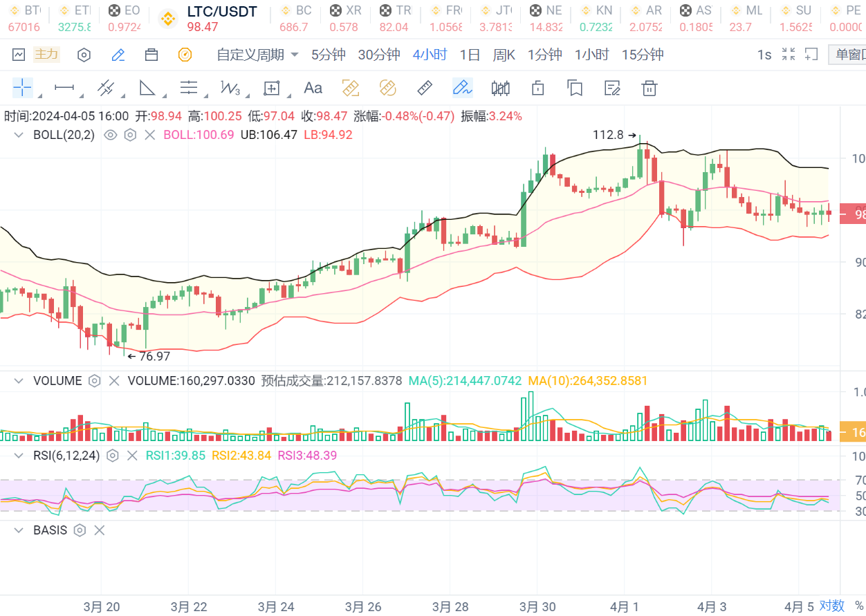Open the lock drawings tool
This screenshot has width=866, height=616.
tap(537, 88)
